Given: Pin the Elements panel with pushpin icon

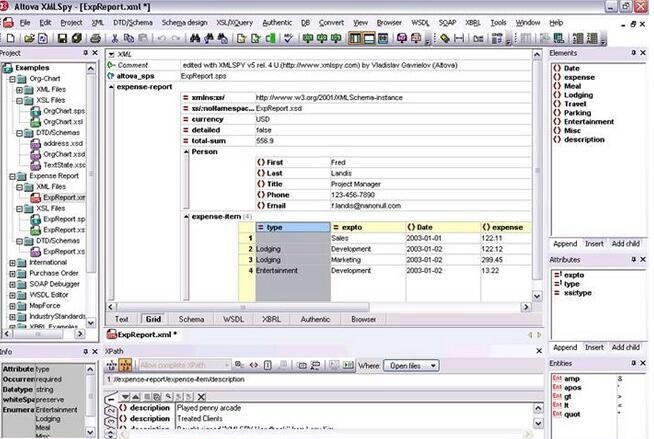Looking at the screenshot, I should click(x=634, y=53).
